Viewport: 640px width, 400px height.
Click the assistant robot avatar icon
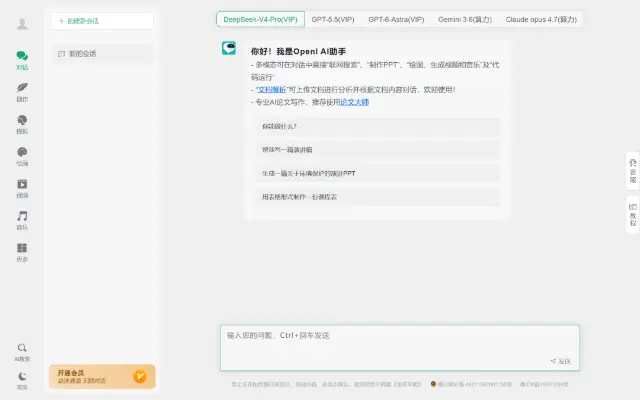[229, 48]
